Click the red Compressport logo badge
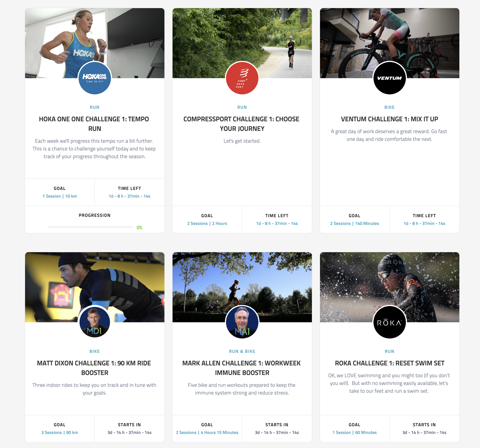The image size is (480, 448). point(242,78)
